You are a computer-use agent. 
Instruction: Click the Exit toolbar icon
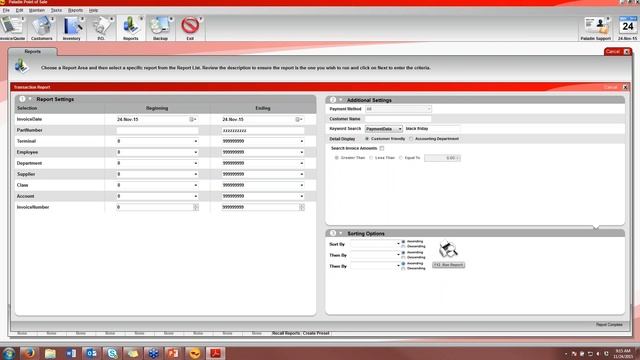click(x=190, y=28)
